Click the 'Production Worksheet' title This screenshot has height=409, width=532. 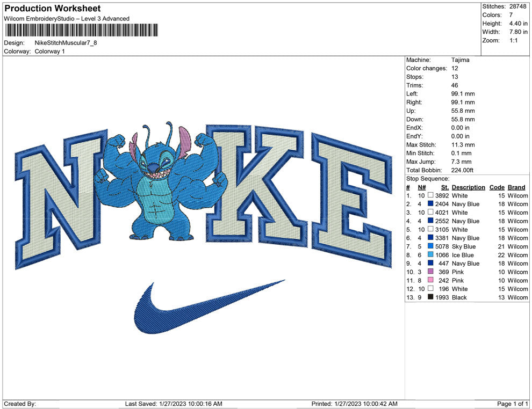point(53,9)
